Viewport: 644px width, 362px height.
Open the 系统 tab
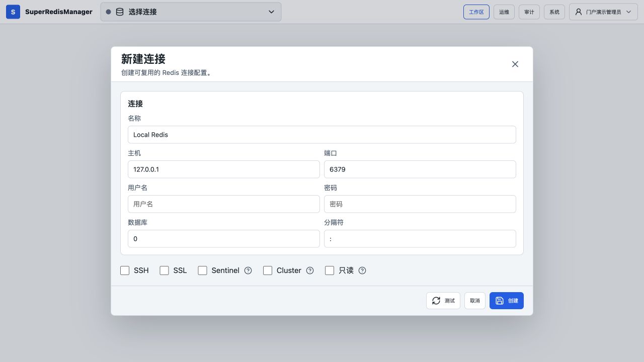tap(554, 12)
